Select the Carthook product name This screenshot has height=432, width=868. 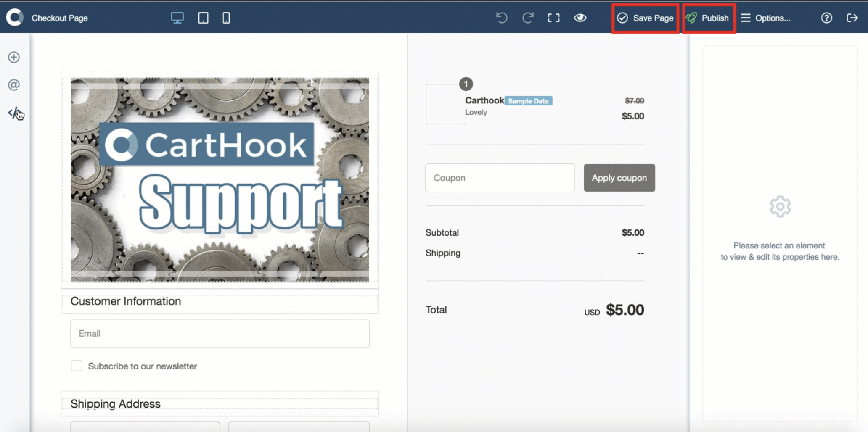point(484,100)
